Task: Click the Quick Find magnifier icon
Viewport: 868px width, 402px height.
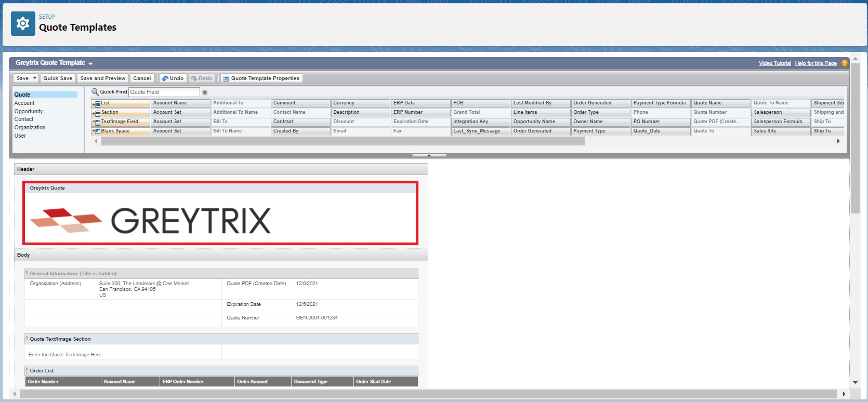Action: 95,92
